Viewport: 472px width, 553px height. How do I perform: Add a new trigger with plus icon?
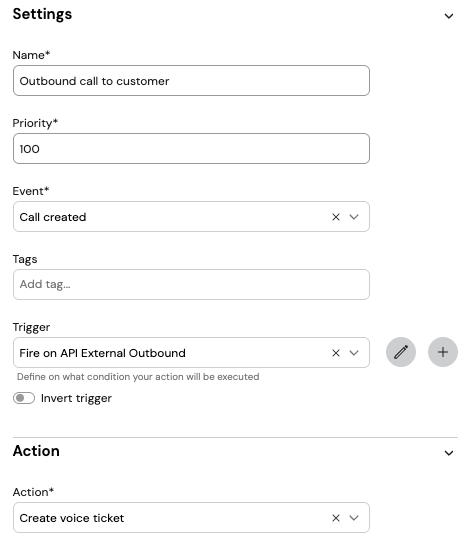pos(443,352)
